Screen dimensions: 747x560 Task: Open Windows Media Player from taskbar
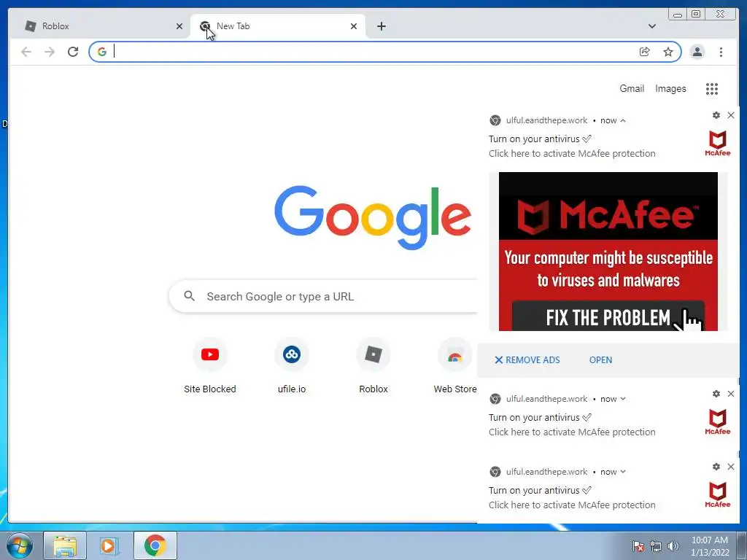109,545
